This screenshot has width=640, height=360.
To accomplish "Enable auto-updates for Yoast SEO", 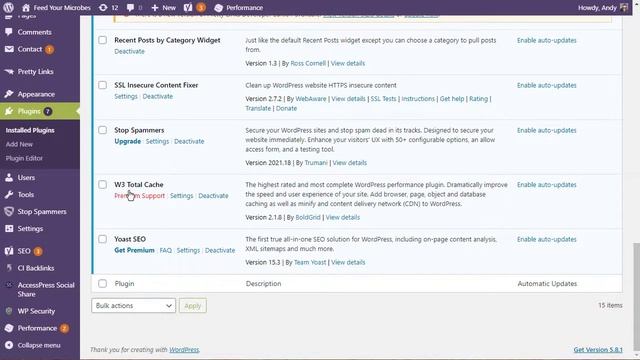I will [x=547, y=239].
